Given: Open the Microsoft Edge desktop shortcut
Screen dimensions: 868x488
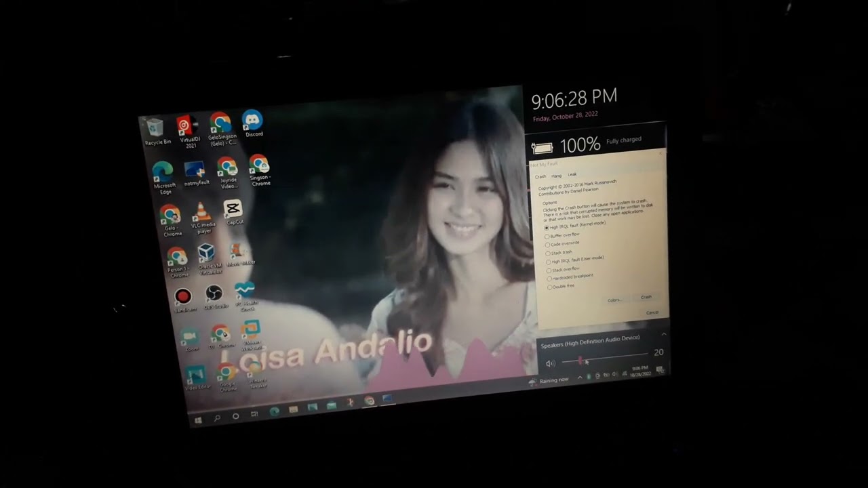Looking at the screenshot, I should coord(164,178).
